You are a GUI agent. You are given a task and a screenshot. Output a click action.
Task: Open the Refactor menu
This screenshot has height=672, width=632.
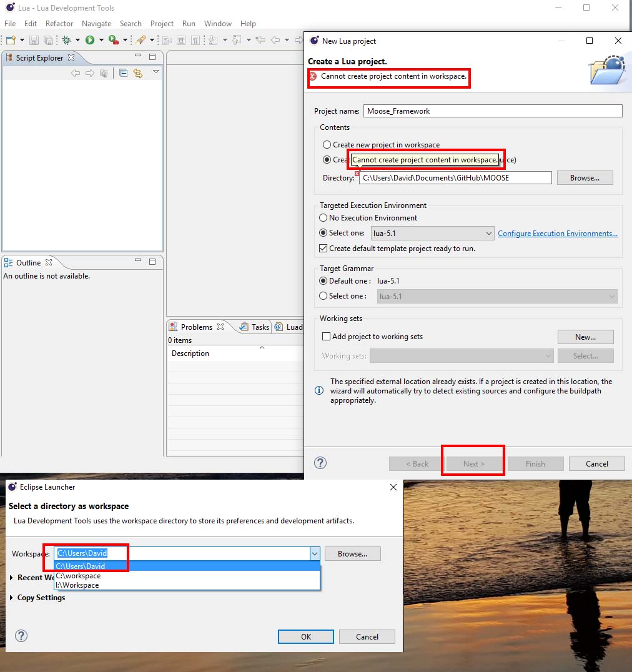point(59,24)
